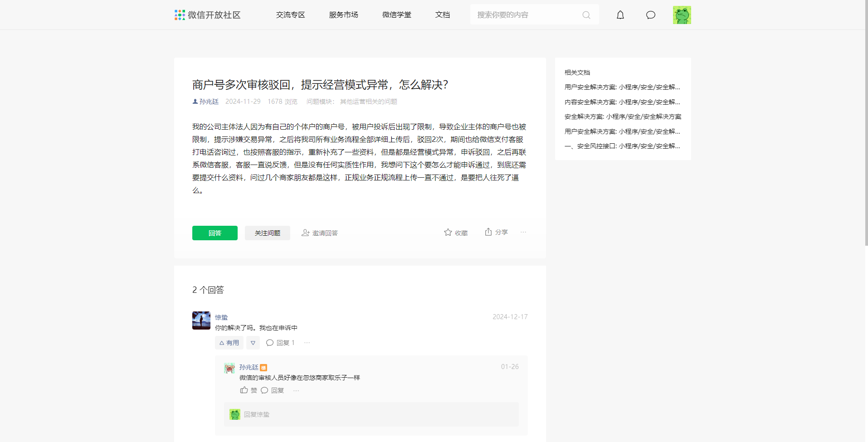868x442 pixels.
Task: Click the orange badge next to 孙兆廷
Action: (x=263, y=368)
